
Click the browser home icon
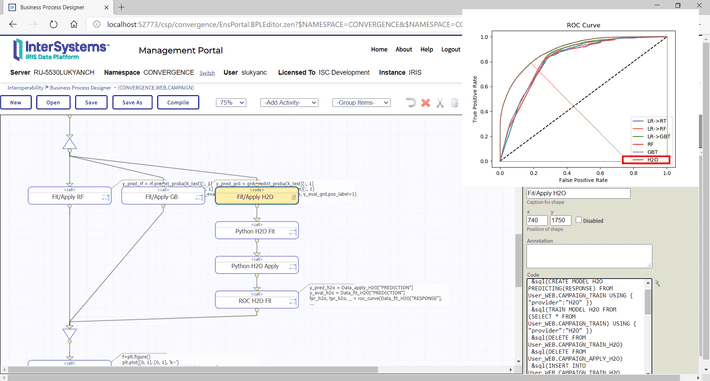point(74,24)
